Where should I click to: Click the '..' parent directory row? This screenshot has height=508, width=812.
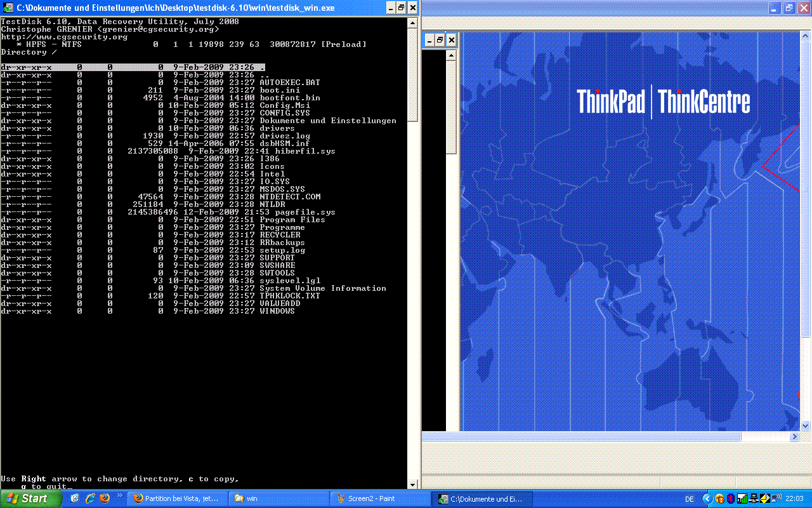pos(135,75)
